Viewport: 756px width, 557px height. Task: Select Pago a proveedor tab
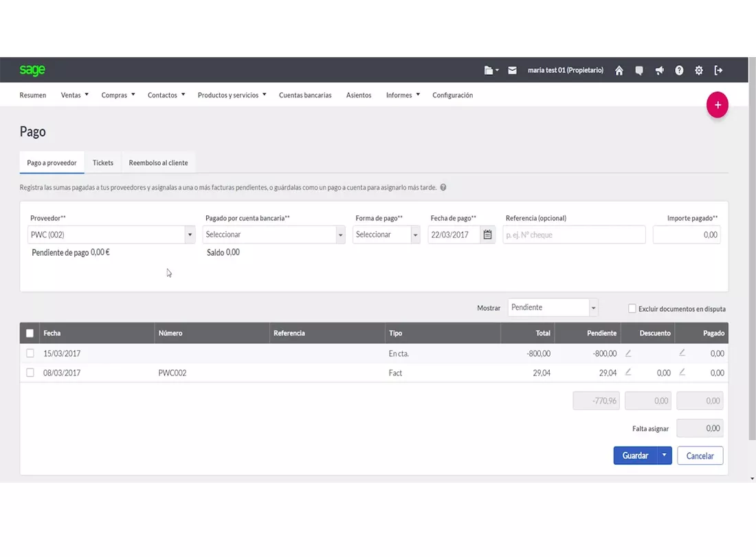[52, 163]
